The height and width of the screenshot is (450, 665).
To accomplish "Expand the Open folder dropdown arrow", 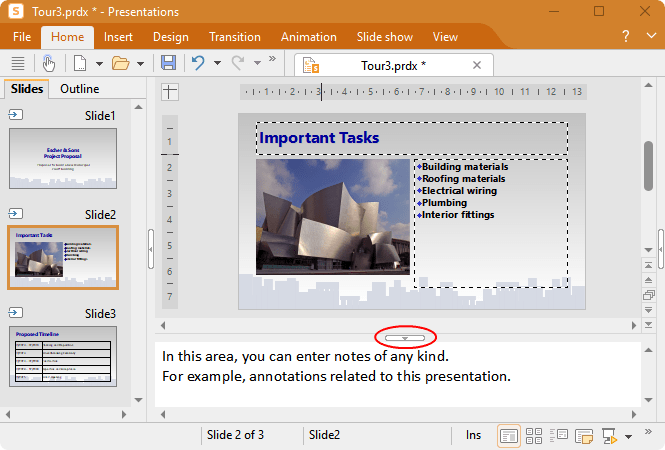I will click(140, 64).
